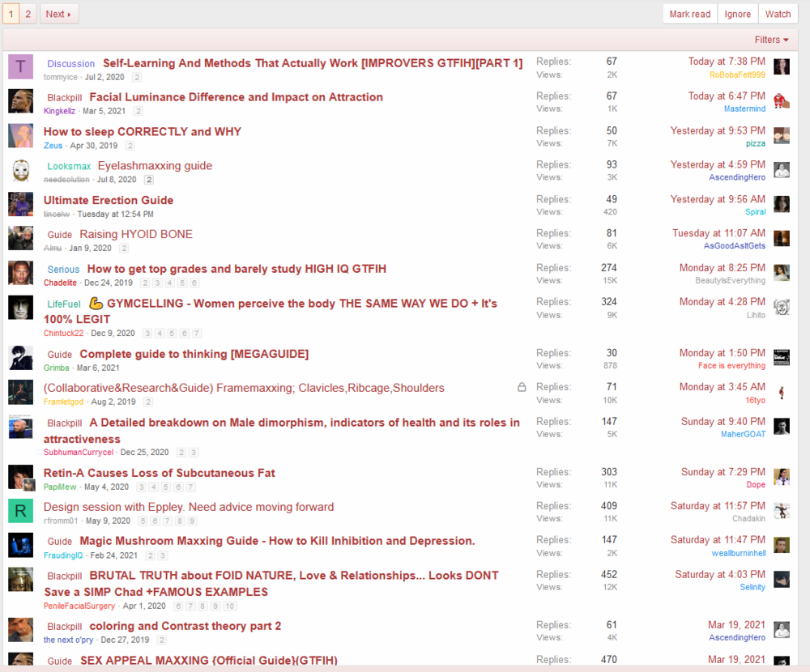Viewport: 810px width, 672px height.
Task: Go to Next page of threads
Action: 58,14
